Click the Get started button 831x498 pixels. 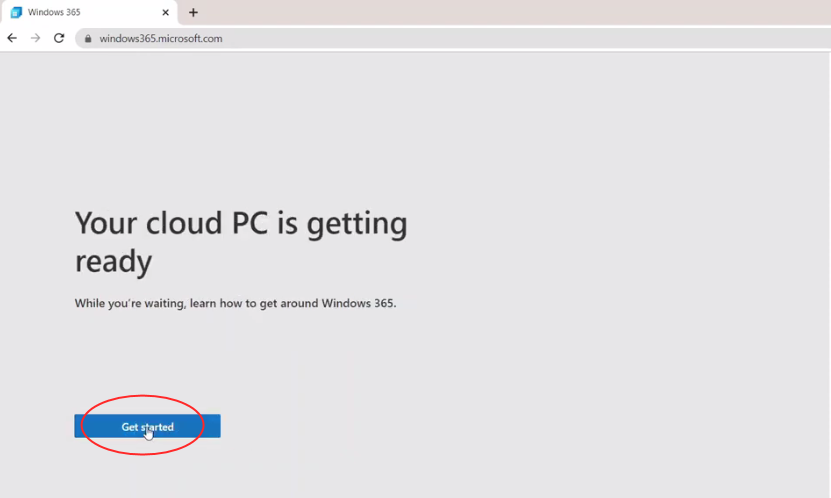147,426
